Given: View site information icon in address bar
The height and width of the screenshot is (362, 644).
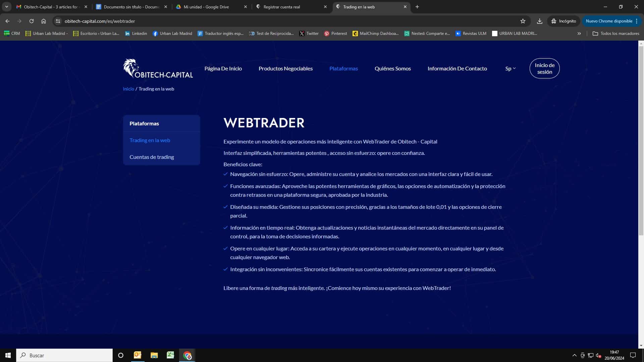Looking at the screenshot, I should coord(58,21).
